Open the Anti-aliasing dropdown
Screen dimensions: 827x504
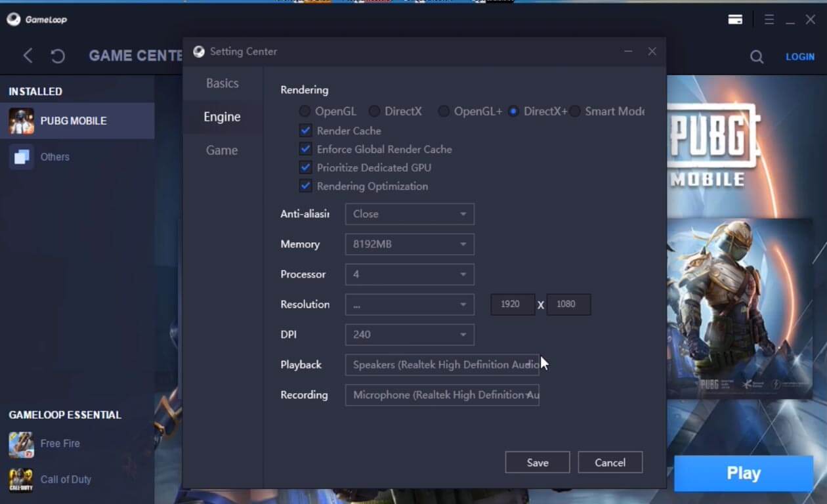pos(410,214)
